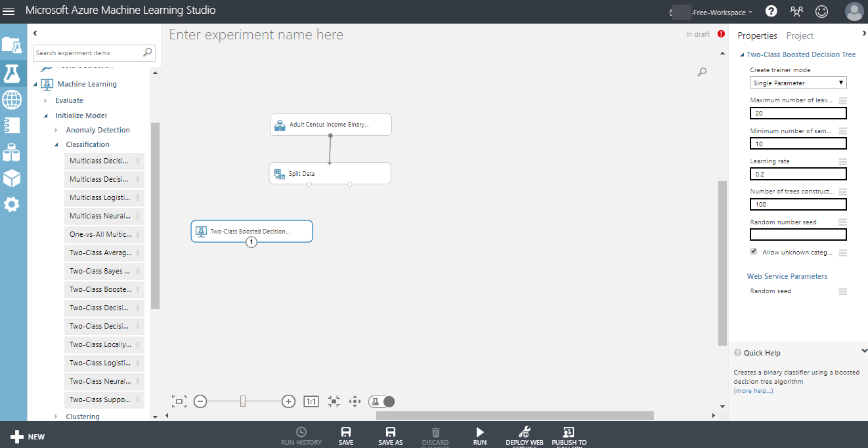The image size is (868, 448).
Task: Set canvas zoom to 1:1
Action: click(x=311, y=401)
